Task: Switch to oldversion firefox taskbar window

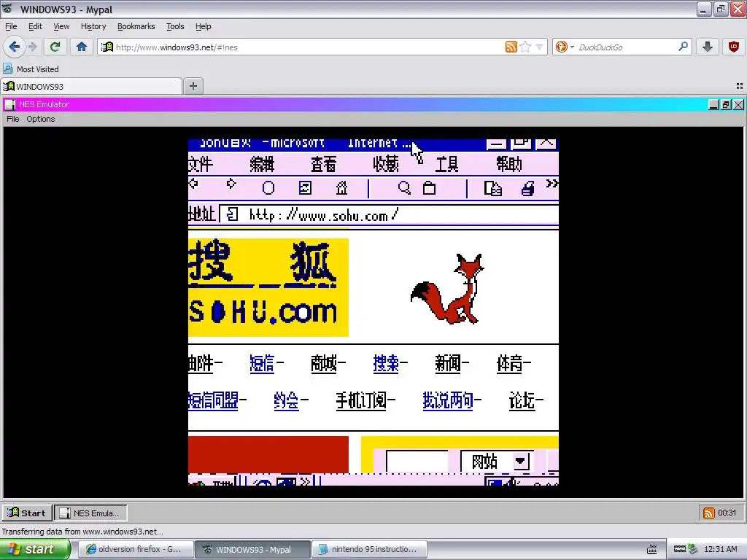Action: [135, 549]
